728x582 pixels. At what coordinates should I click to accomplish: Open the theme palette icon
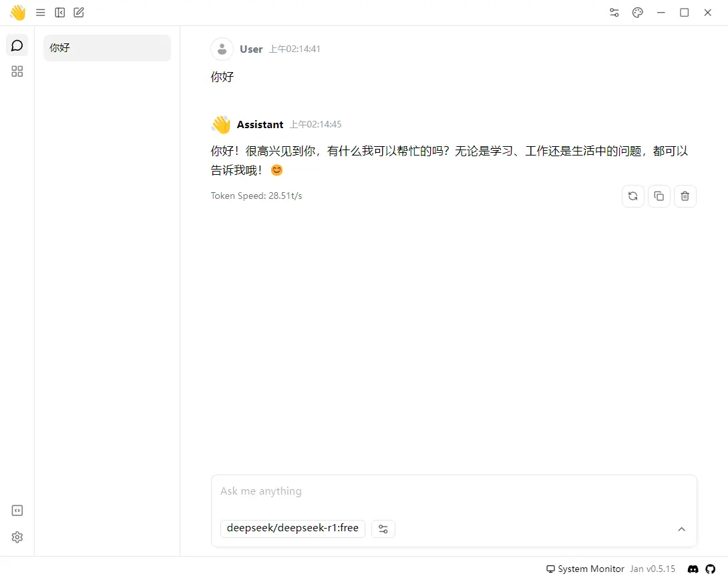tap(638, 13)
